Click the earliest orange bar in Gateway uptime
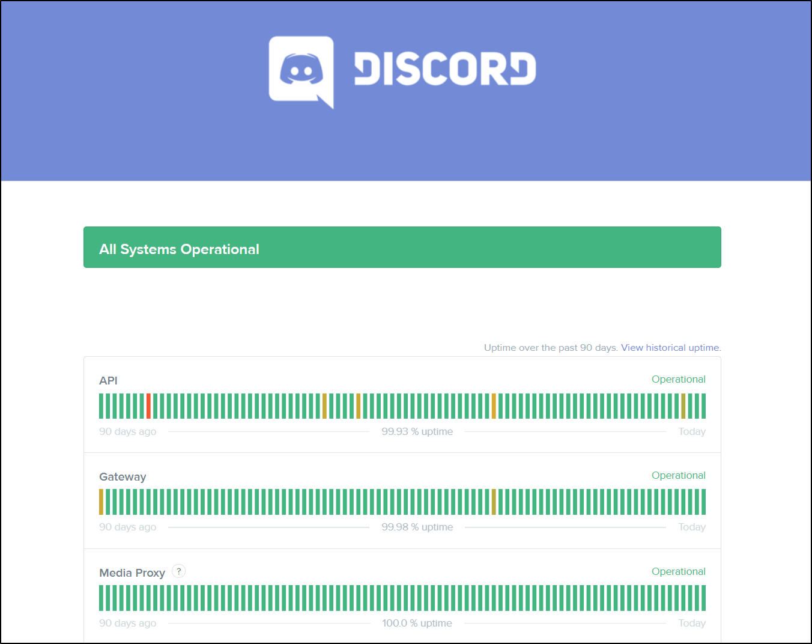The width and height of the screenshot is (812, 644). click(101, 502)
